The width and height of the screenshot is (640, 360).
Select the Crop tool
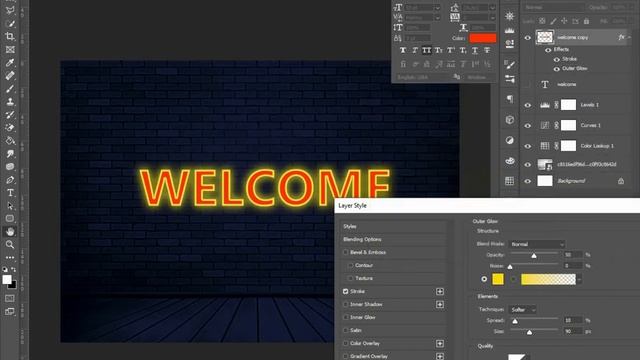(x=10, y=36)
